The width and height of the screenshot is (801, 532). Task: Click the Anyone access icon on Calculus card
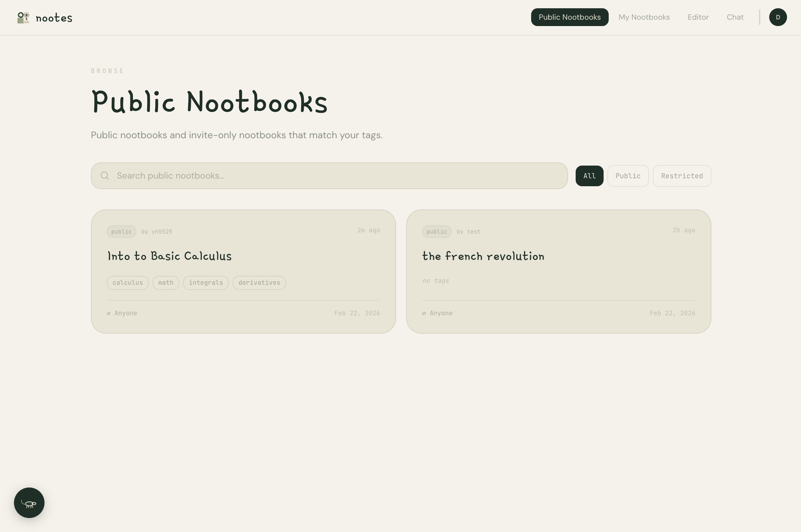(109, 313)
